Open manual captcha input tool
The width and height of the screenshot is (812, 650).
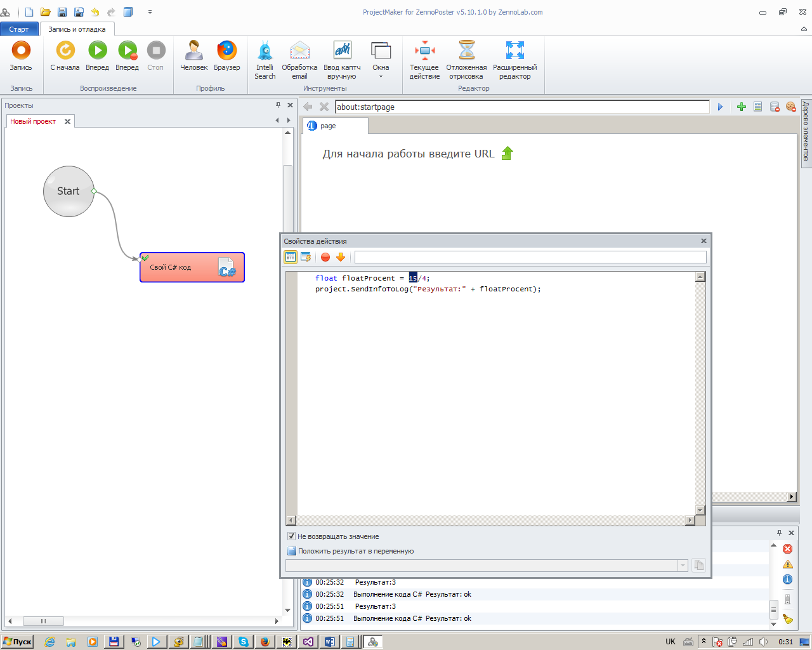coord(342,60)
